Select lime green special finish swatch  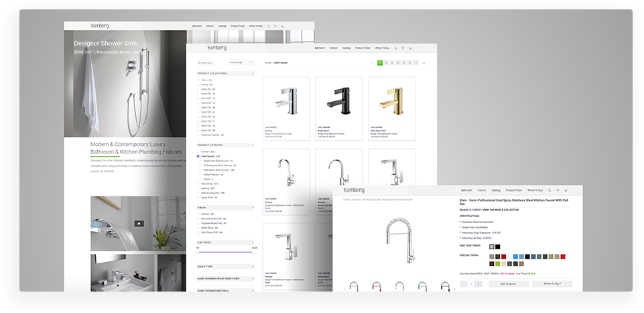(x=498, y=263)
